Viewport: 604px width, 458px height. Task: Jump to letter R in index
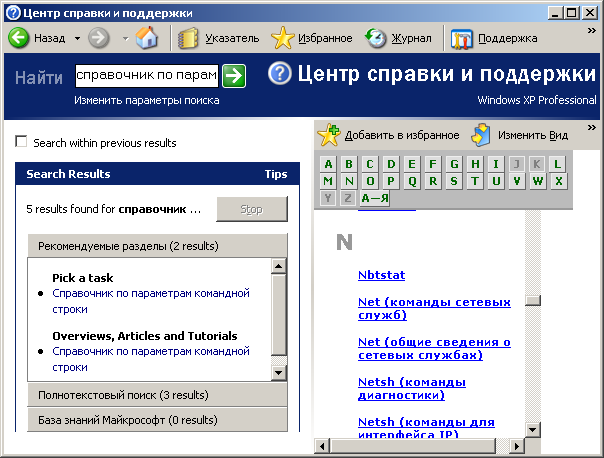tap(433, 181)
